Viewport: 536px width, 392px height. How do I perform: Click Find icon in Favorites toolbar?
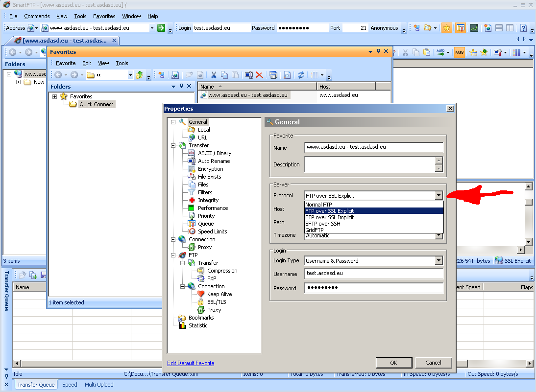287,75
